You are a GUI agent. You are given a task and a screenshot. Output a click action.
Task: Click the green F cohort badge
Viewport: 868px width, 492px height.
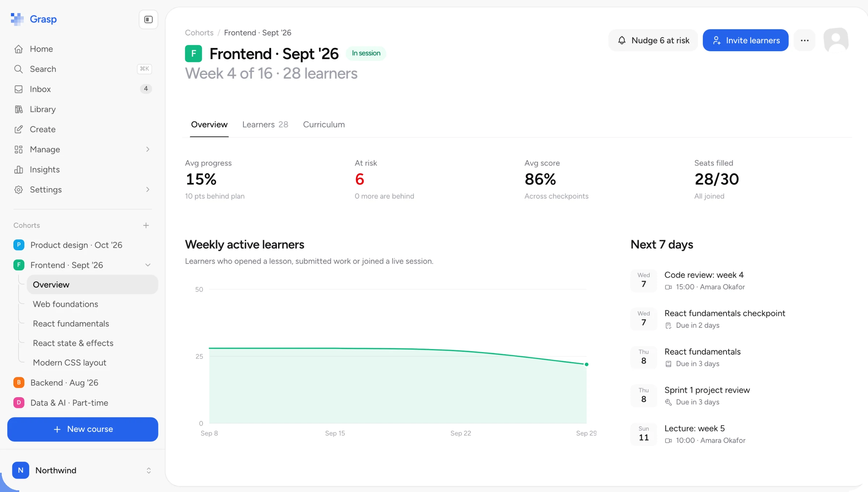193,54
